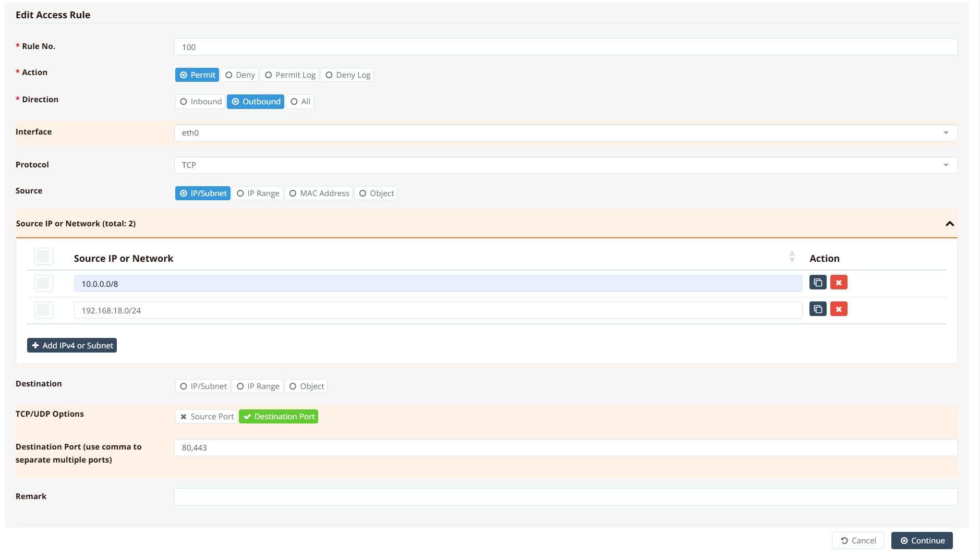
Task: Delete the 192.168.18.0/24 source row
Action: click(x=838, y=309)
